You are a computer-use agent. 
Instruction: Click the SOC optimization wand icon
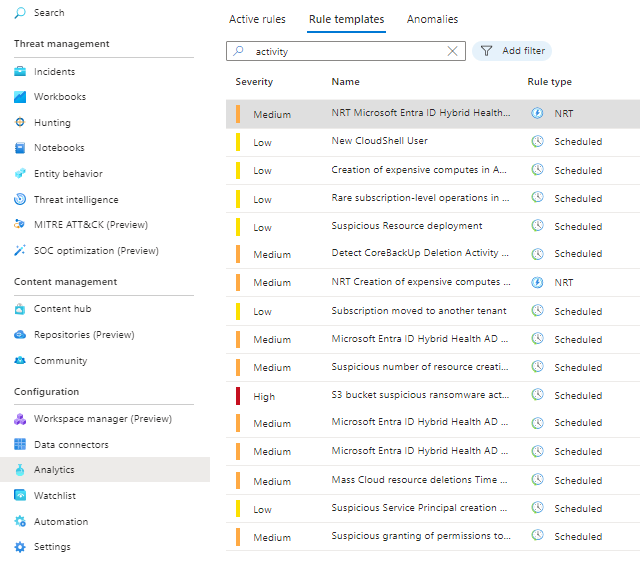[x=20, y=250]
